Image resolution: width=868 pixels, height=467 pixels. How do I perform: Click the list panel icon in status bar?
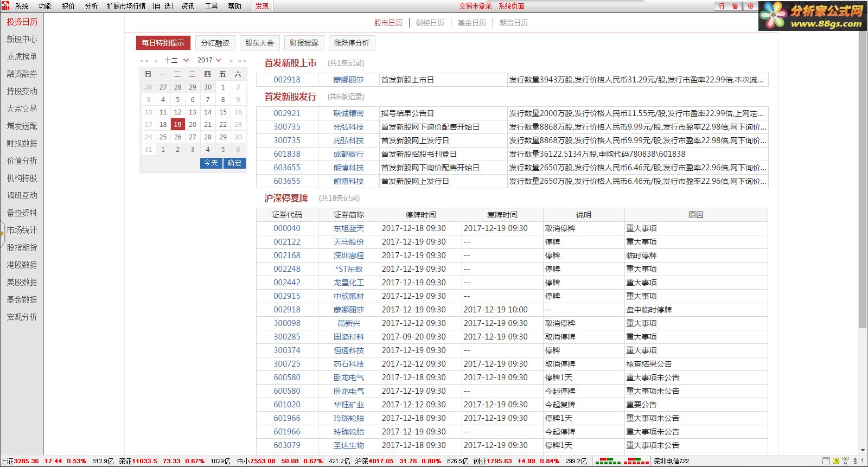[826, 461]
